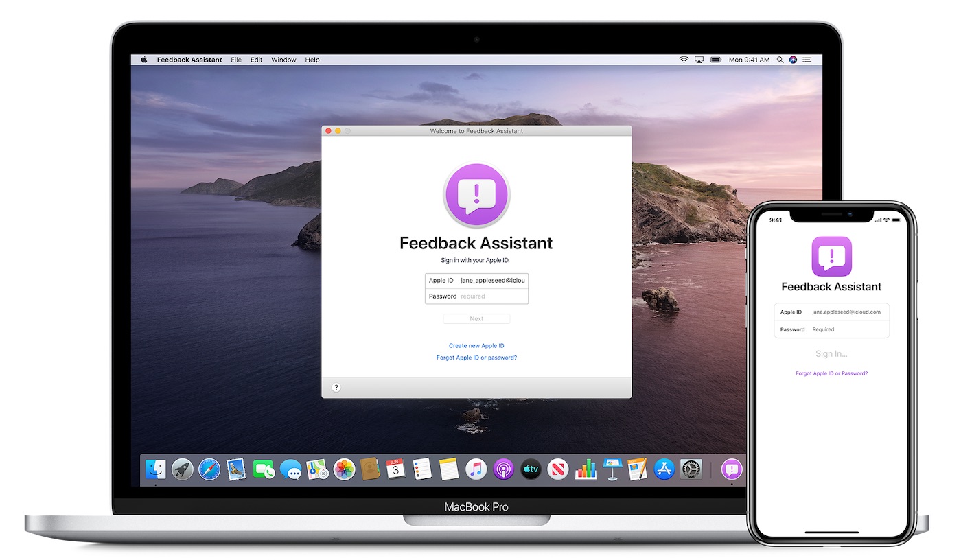The height and width of the screenshot is (560, 961).
Task: Tap the "Feedback Assistant" heading on the iPhone
Action: 831,287
